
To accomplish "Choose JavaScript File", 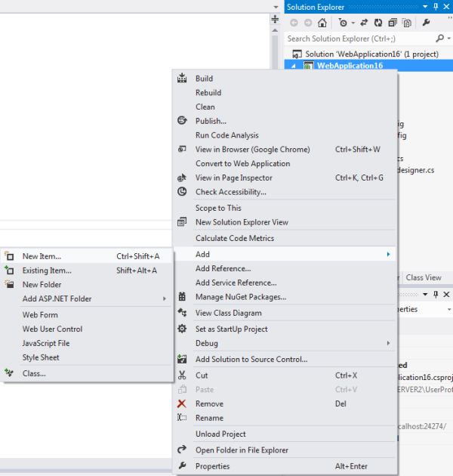I will 87,343.
